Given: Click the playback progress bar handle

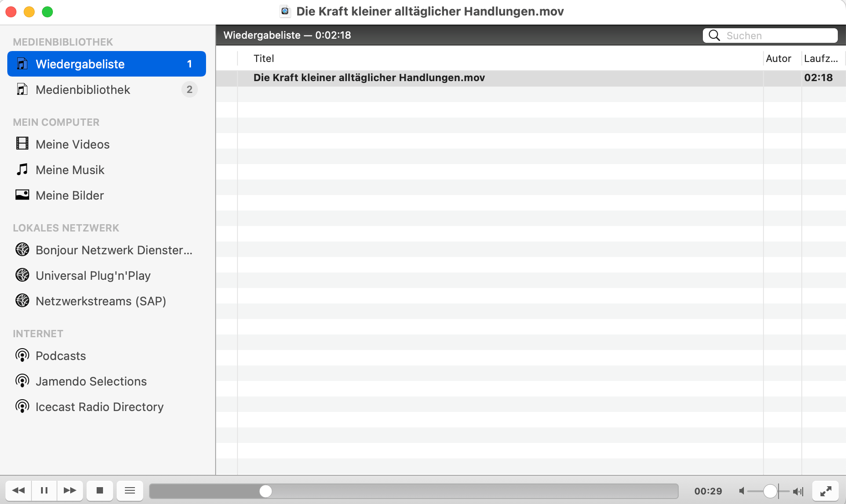Looking at the screenshot, I should (266, 491).
